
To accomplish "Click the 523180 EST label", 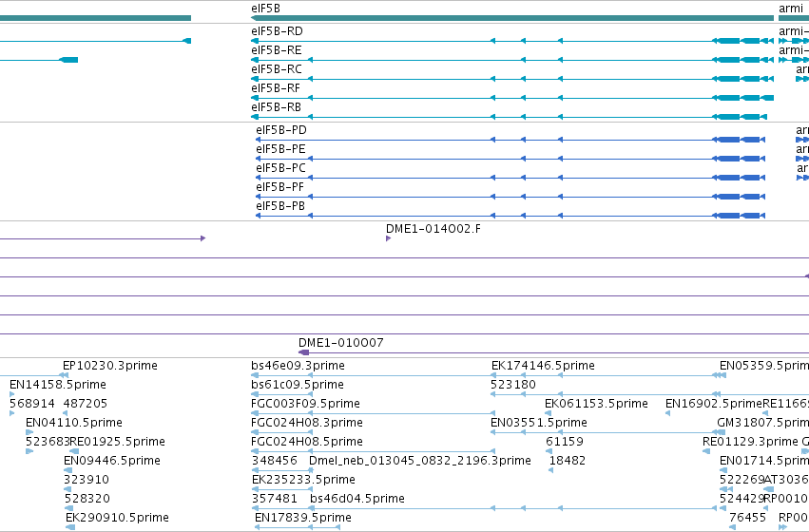I will [x=513, y=385].
